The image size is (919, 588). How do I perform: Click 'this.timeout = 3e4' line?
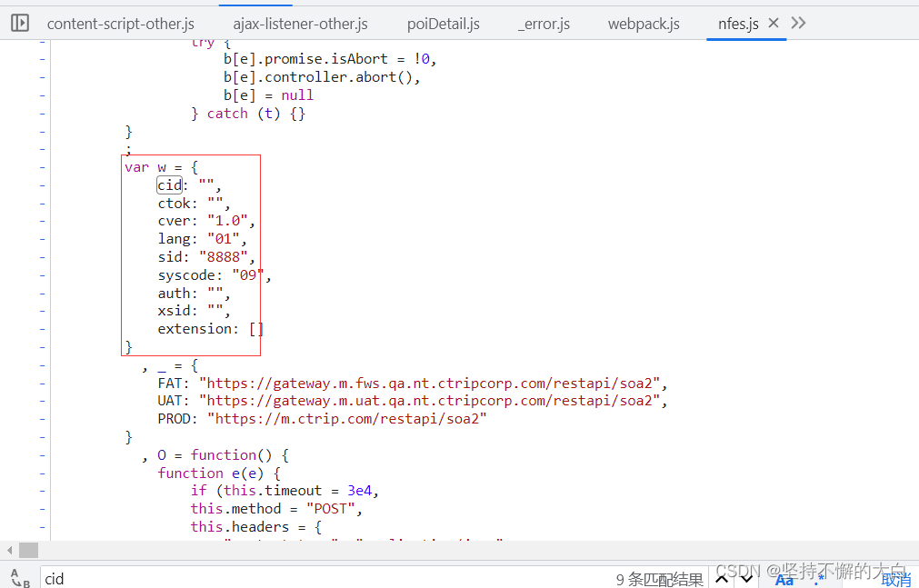(285, 491)
